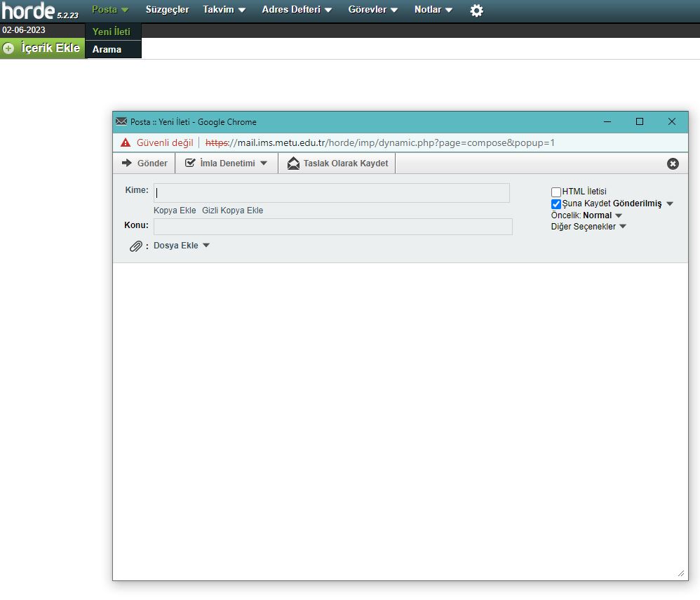This screenshot has width=700, height=600.
Task: Click the settings gear icon
Action: 476,11
